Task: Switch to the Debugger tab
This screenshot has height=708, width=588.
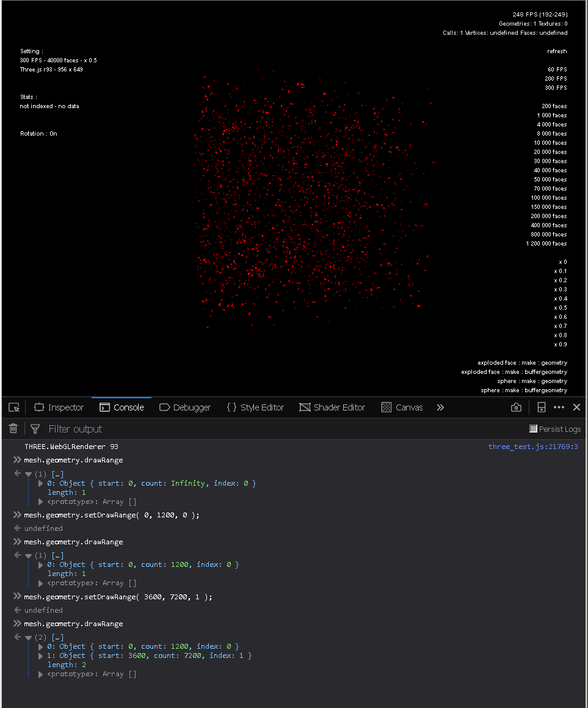Action: pos(185,407)
